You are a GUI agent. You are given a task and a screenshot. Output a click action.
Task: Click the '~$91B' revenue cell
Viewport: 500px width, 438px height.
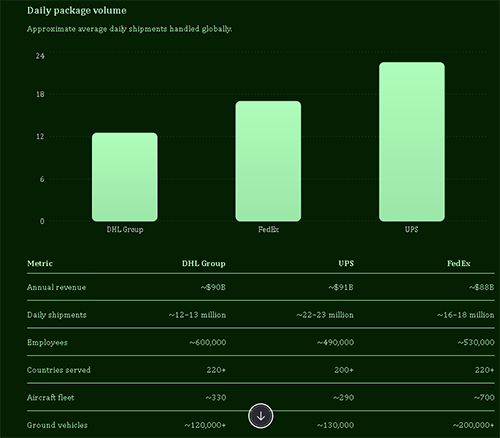pyautogui.click(x=341, y=287)
